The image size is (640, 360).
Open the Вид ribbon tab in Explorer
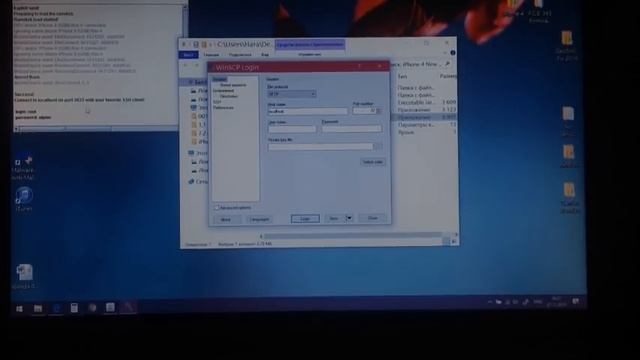(265, 55)
